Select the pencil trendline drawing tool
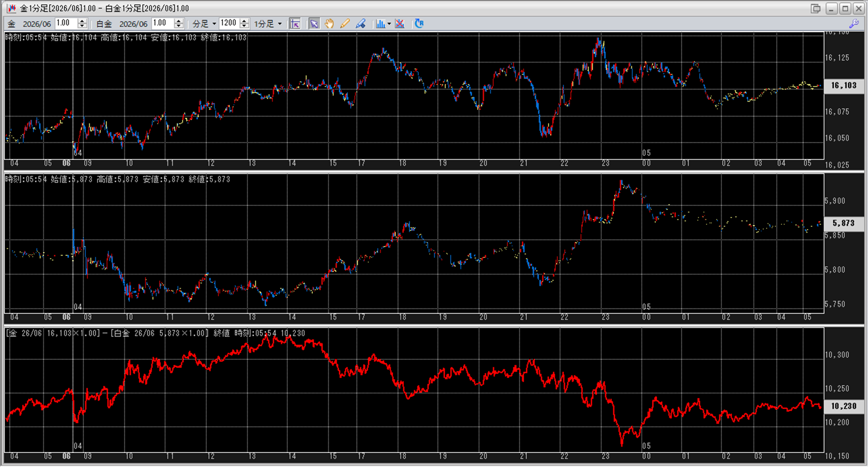This screenshot has width=868, height=467. (344, 24)
